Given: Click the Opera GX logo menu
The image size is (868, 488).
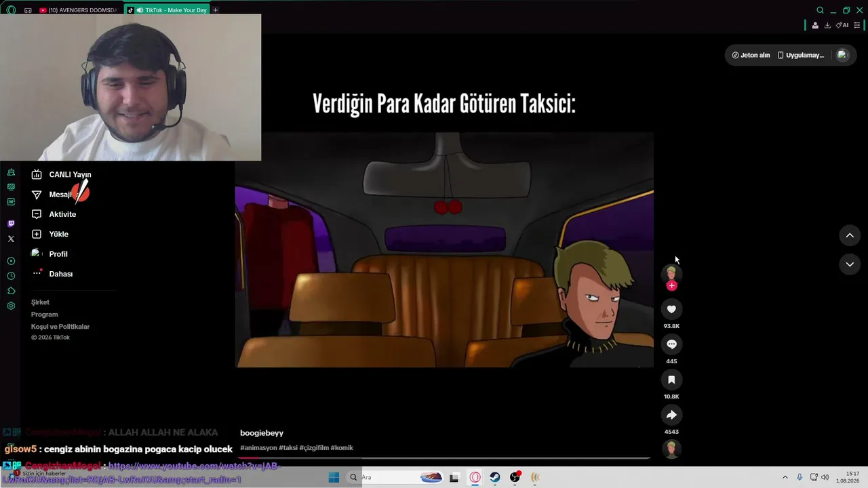Looking at the screenshot, I should pyautogui.click(x=11, y=10).
